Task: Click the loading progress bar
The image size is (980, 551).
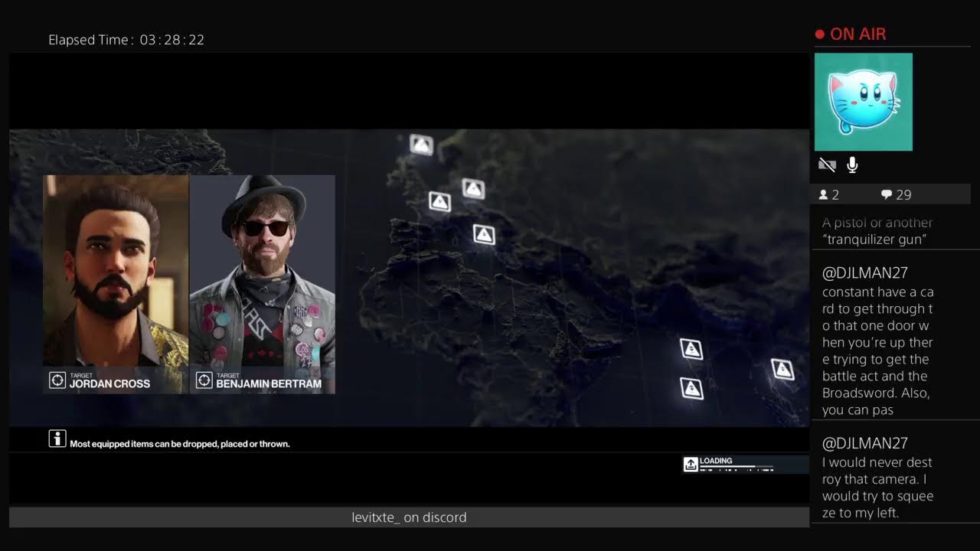Action: point(737,467)
